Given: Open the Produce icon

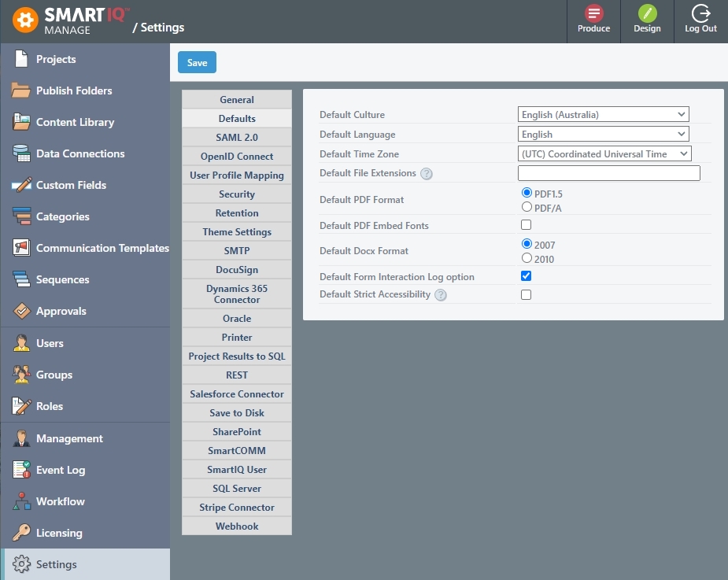Looking at the screenshot, I should pyautogui.click(x=593, y=13).
